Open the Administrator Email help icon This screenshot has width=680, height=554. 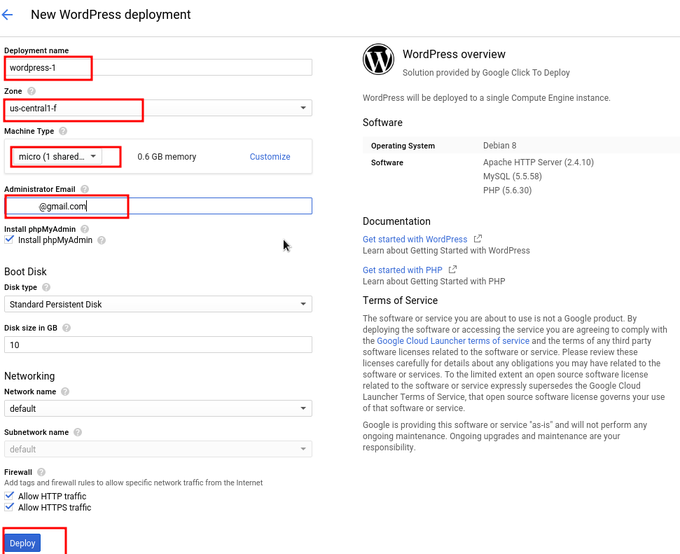point(85,189)
